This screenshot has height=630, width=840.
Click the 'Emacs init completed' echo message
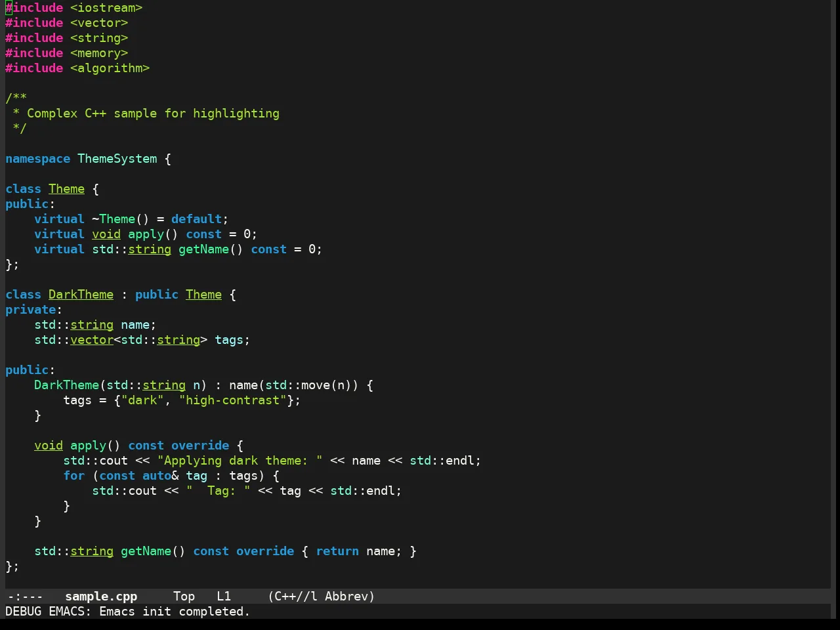175,612
